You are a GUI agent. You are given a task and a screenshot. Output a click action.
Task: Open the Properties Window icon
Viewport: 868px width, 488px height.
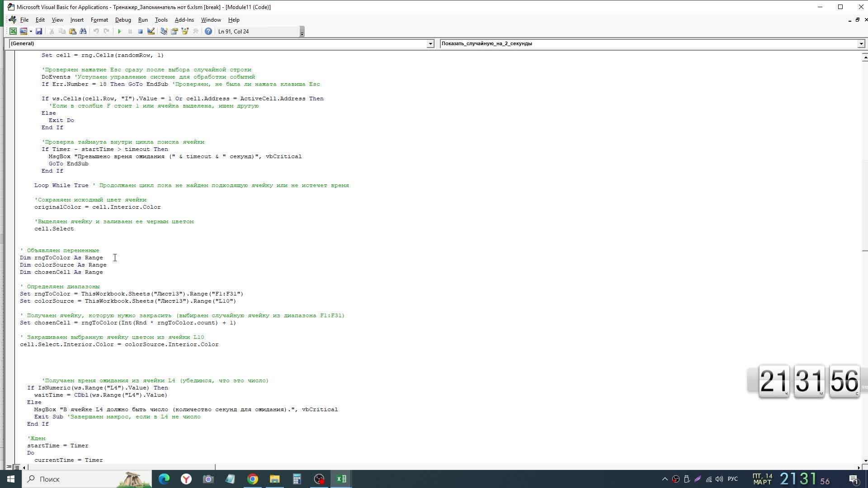coord(174,31)
